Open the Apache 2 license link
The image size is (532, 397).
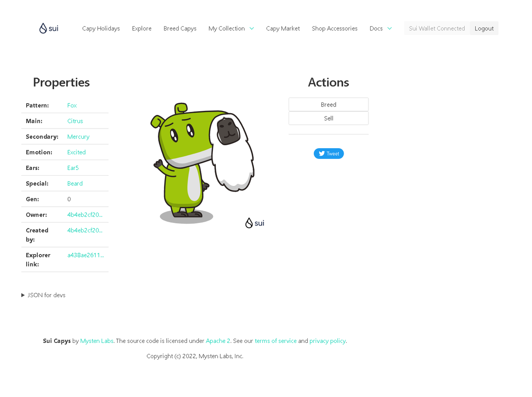pyautogui.click(x=218, y=341)
